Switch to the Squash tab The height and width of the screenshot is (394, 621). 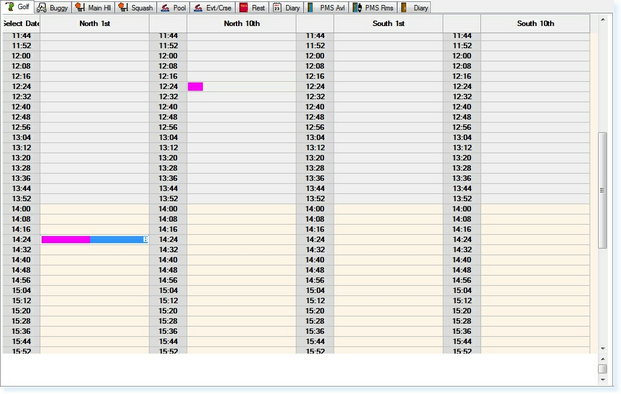[x=135, y=8]
